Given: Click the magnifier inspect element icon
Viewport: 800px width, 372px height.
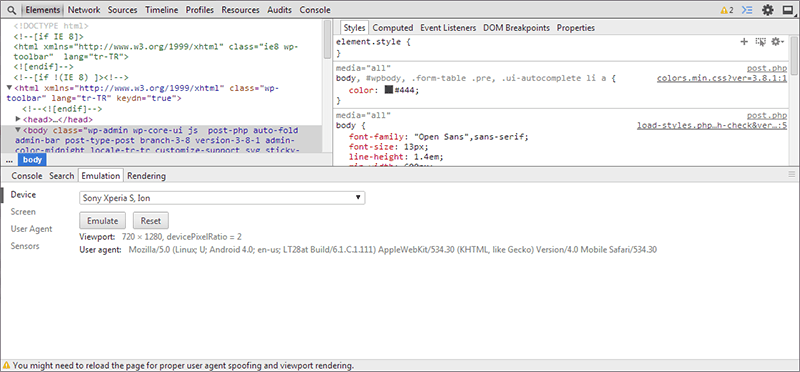Looking at the screenshot, I should coord(12,10).
